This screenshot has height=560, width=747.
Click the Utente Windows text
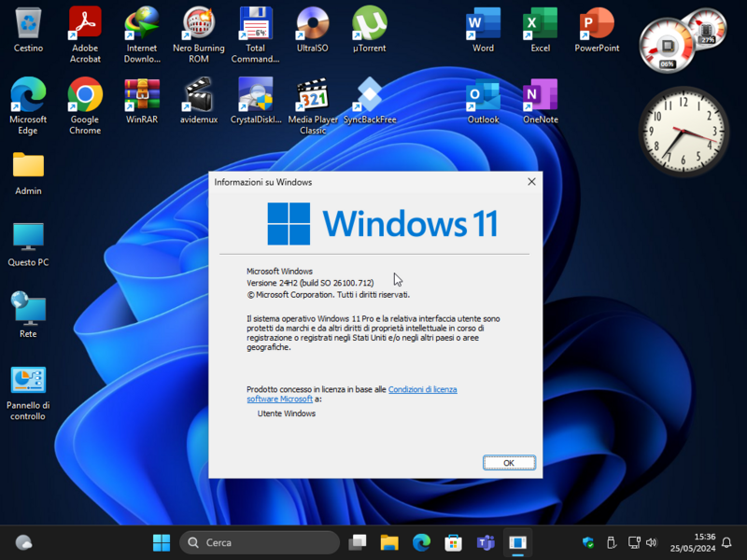pyautogui.click(x=287, y=413)
